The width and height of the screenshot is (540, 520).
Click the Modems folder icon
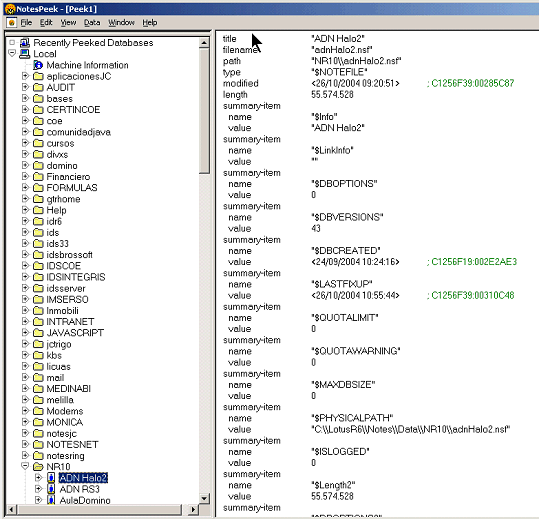tap(38, 411)
